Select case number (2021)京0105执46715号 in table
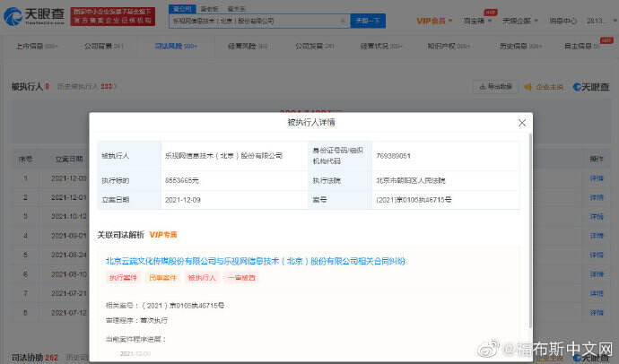The width and height of the screenshot is (619, 364). click(414, 200)
